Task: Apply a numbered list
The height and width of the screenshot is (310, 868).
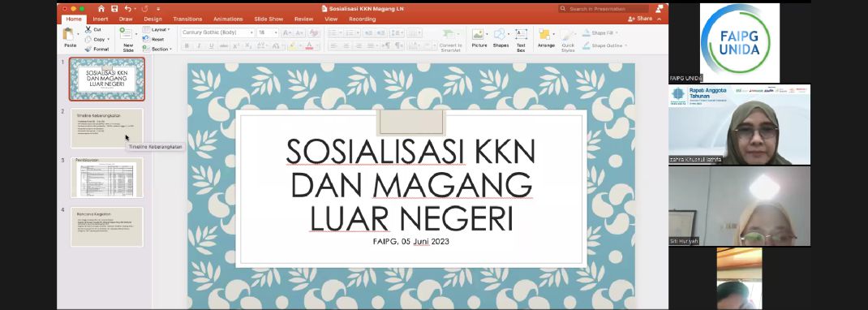Action: pyautogui.click(x=350, y=33)
